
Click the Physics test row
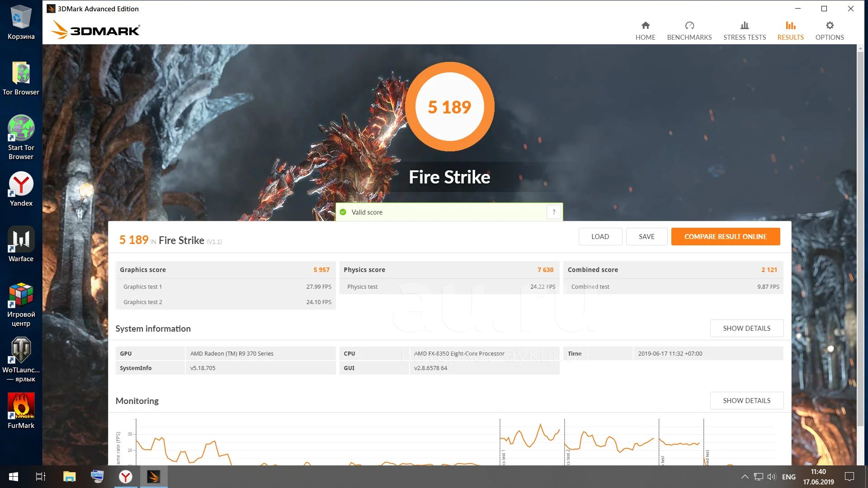pos(449,286)
